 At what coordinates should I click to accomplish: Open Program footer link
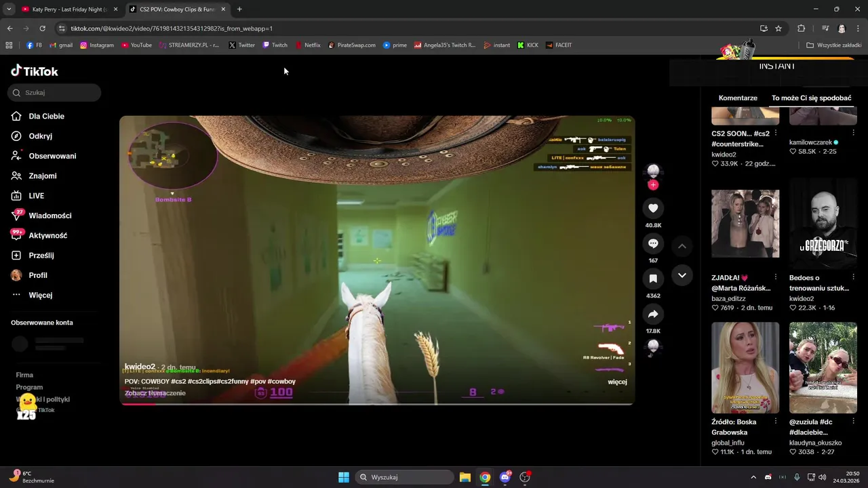29,387
